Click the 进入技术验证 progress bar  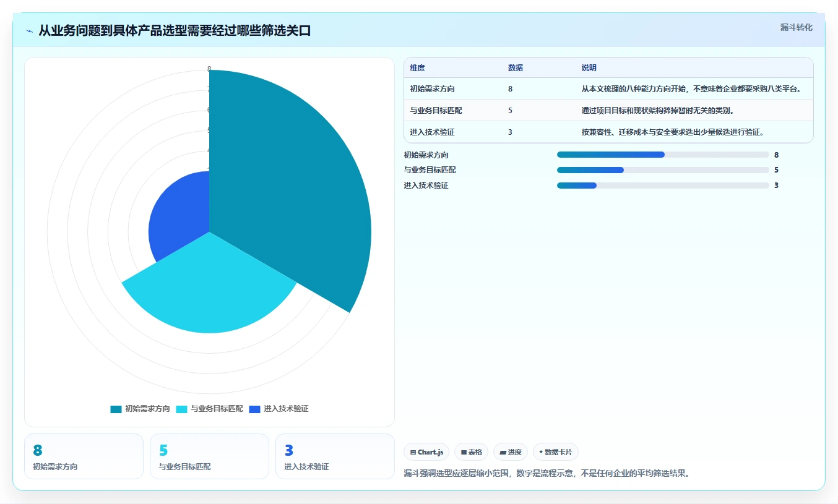pyautogui.click(x=663, y=186)
